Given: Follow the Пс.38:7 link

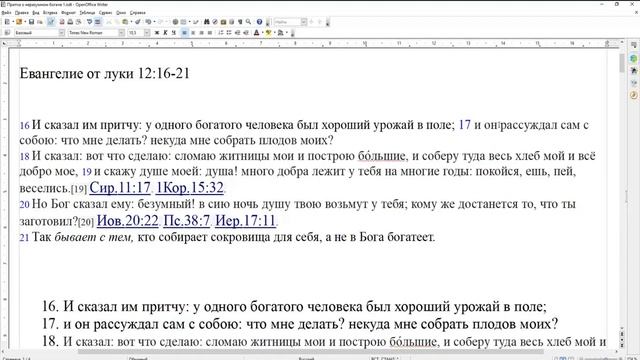Looking at the screenshot, I should click(187, 220).
